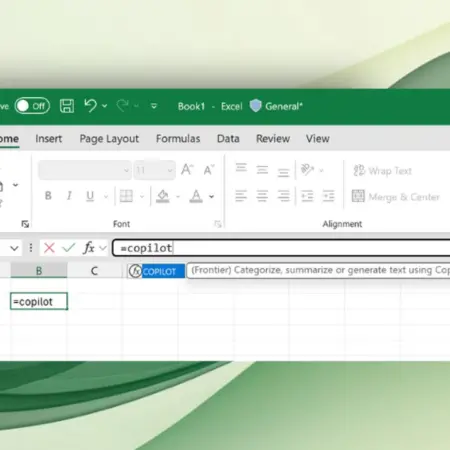Select column B header
Viewport: 450px width, 450px height.
(39, 270)
